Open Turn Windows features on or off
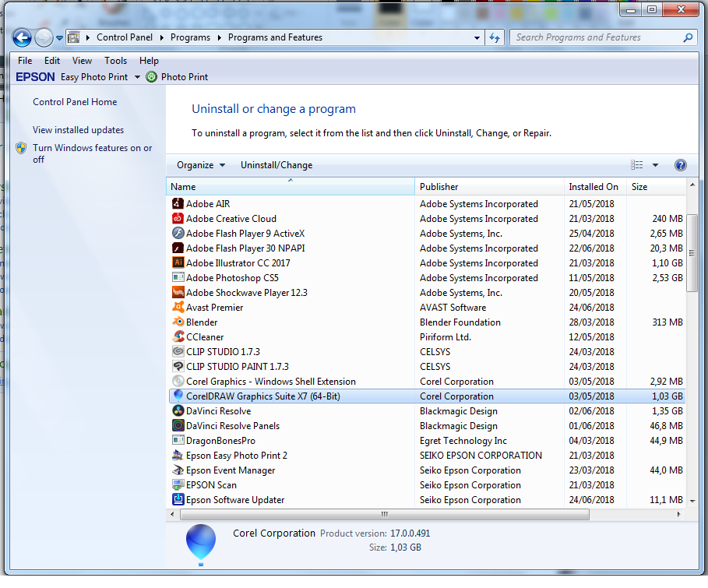Screen dimensions: 708x588 click(x=92, y=153)
